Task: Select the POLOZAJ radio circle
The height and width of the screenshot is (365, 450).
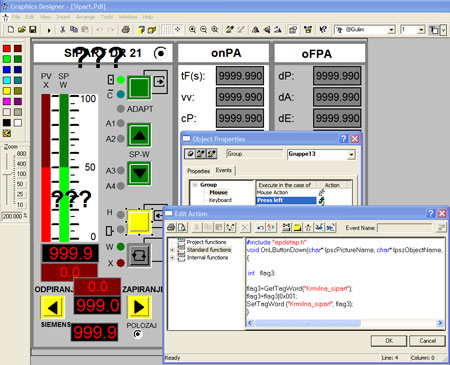Action: tap(137, 334)
